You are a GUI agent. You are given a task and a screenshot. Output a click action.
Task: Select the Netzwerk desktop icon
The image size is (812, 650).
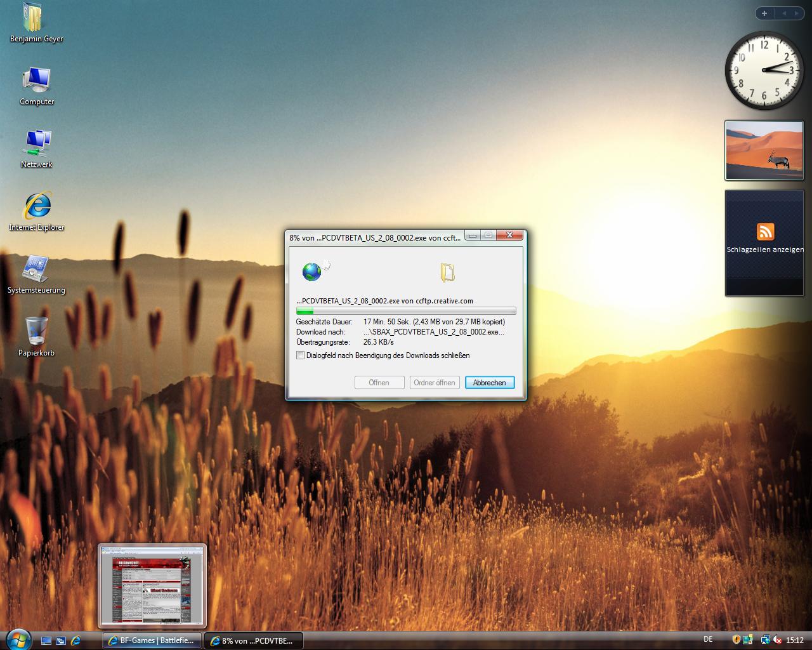click(36, 149)
